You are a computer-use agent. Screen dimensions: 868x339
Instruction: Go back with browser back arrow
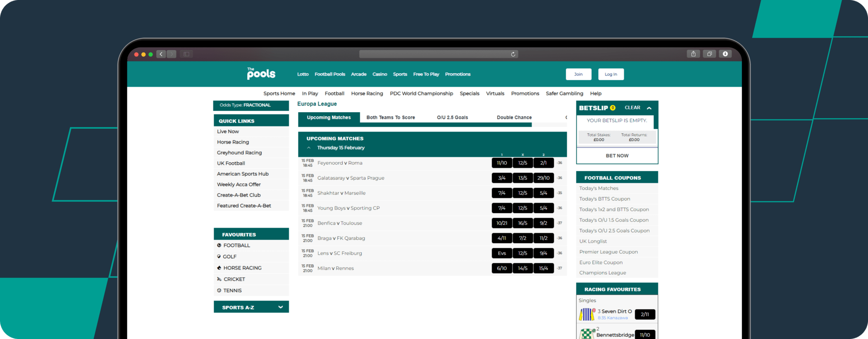point(161,54)
